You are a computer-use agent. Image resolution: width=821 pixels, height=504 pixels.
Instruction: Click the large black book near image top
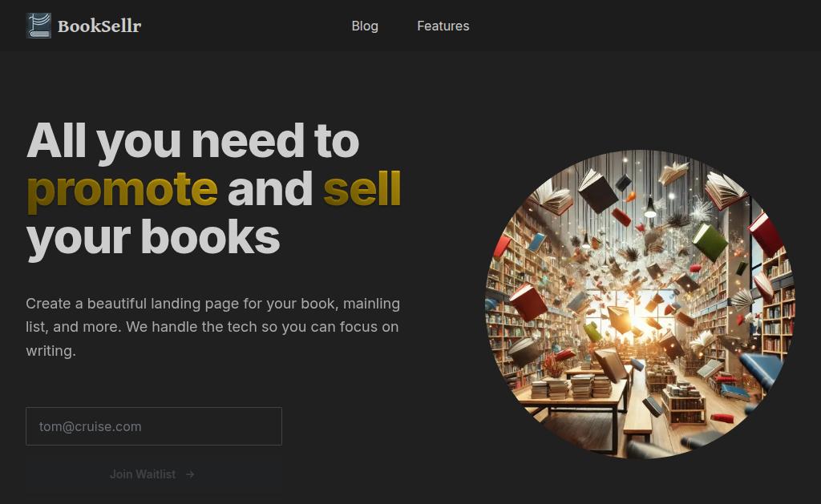(597, 191)
